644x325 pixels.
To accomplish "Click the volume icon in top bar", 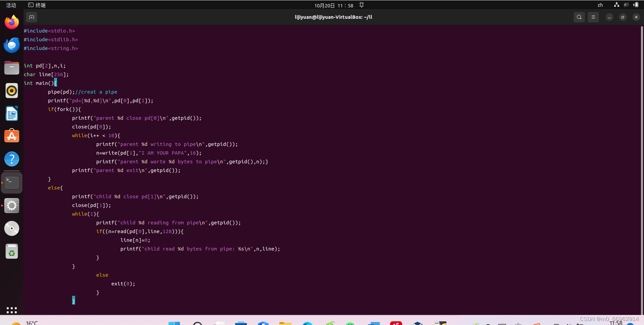I will click(x=626, y=5).
